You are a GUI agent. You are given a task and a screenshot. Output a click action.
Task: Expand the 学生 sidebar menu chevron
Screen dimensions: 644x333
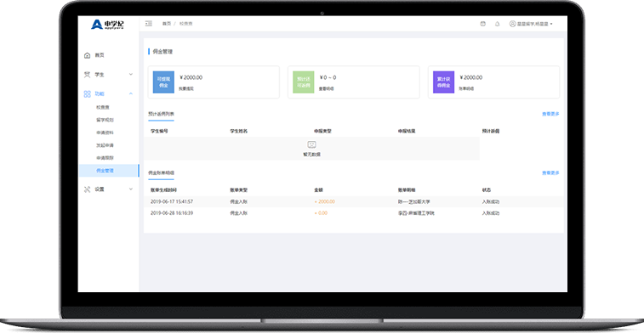coord(131,75)
